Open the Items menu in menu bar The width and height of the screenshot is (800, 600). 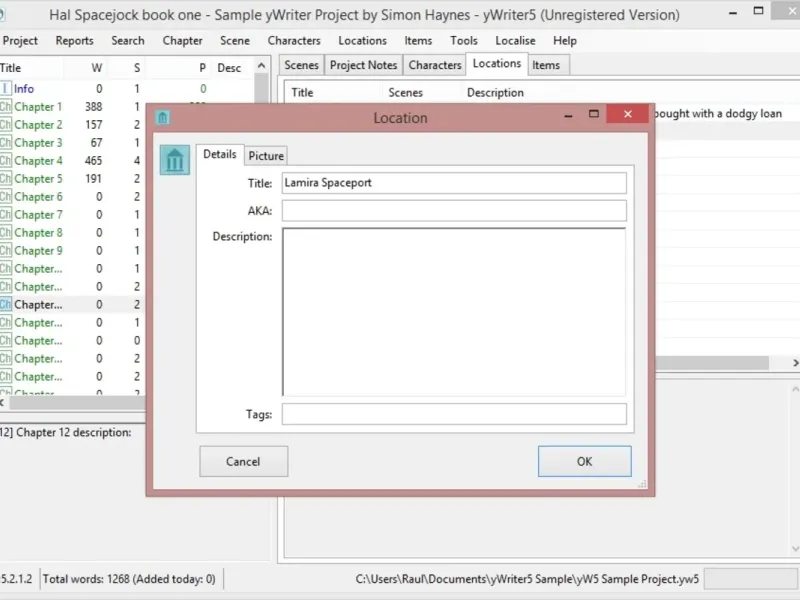pyautogui.click(x=418, y=41)
